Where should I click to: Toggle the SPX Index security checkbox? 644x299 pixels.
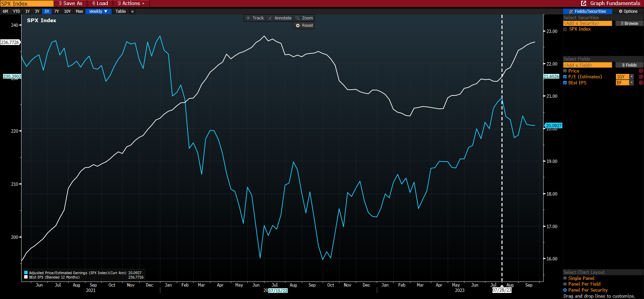[565, 29]
